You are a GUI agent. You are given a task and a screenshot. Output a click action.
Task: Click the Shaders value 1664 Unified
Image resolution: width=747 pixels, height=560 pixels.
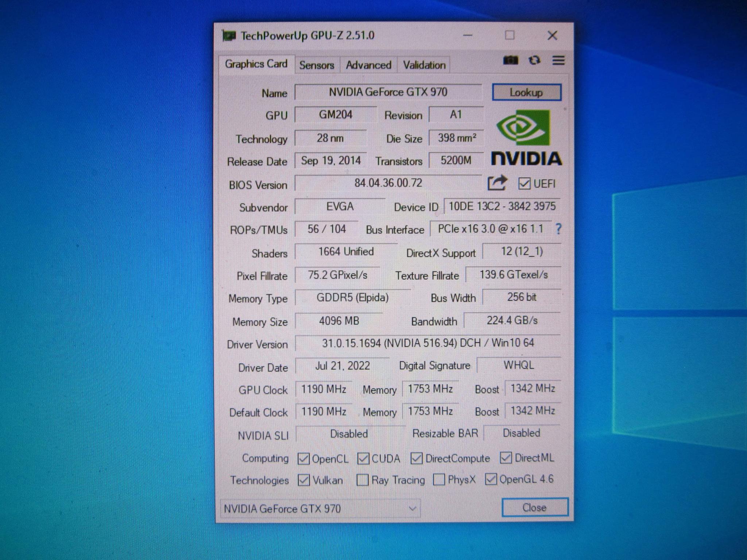click(x=346, y=252)
